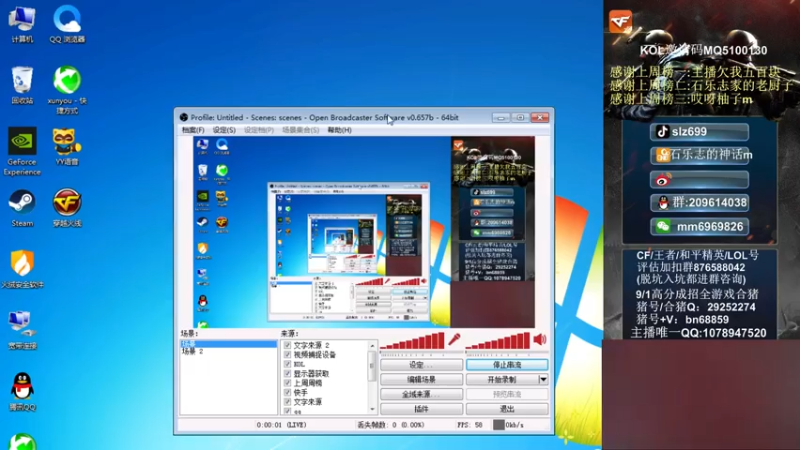Click the 编辑场景 button
The width and height of the screenshot is (800, 450).
[x=421, y=380]
